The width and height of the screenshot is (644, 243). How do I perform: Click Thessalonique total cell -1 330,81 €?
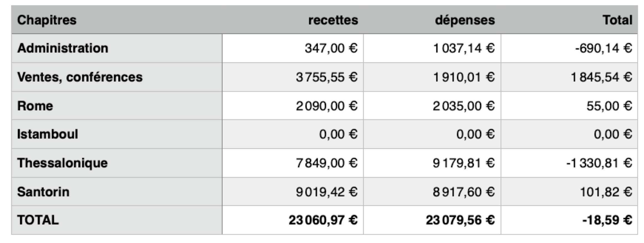[x=599, y=163]
